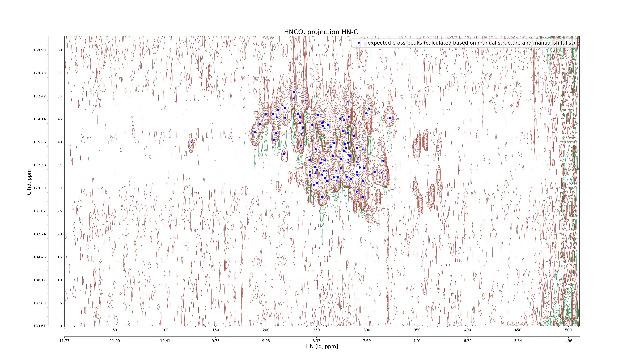Click the plot title "HNCO, projection HN-C"

321,32
